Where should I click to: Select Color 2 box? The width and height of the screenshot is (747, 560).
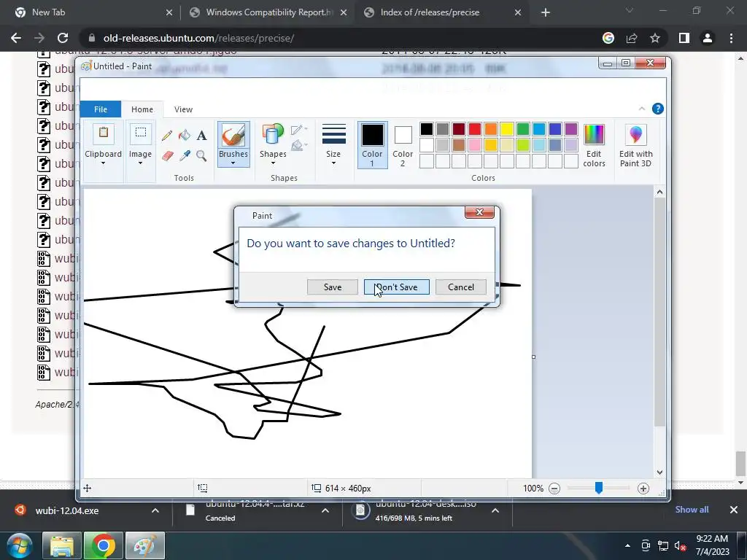tap(403, 145)
